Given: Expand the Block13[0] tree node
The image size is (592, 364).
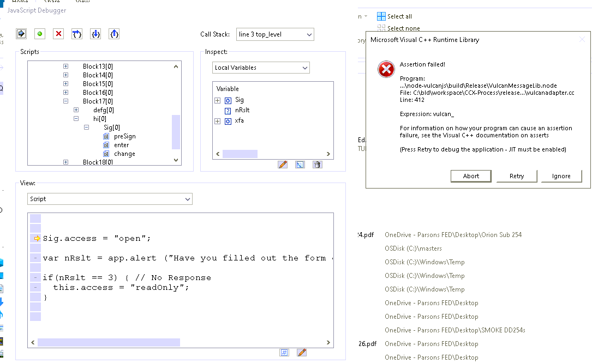Looking at the screenshot, I should [65, 66].
